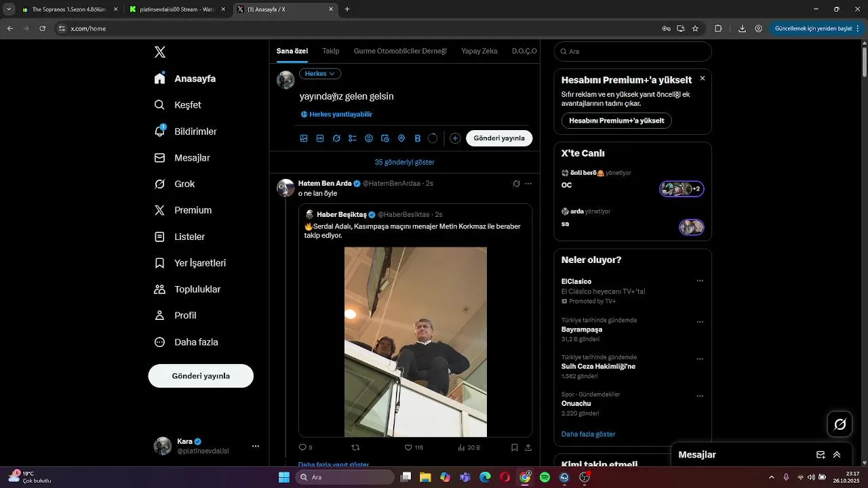Click the sidebar Gönderi yayınla button
The width and height of the screenshot is (868, 488).
tap(201, 375)
